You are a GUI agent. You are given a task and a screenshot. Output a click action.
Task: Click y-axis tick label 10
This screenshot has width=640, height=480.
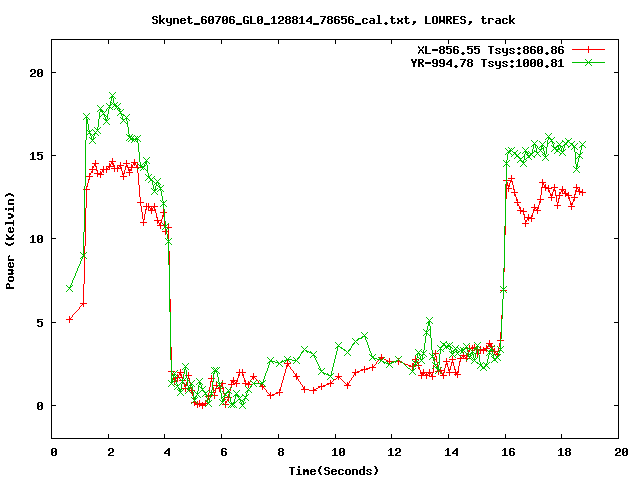[36, 239]
